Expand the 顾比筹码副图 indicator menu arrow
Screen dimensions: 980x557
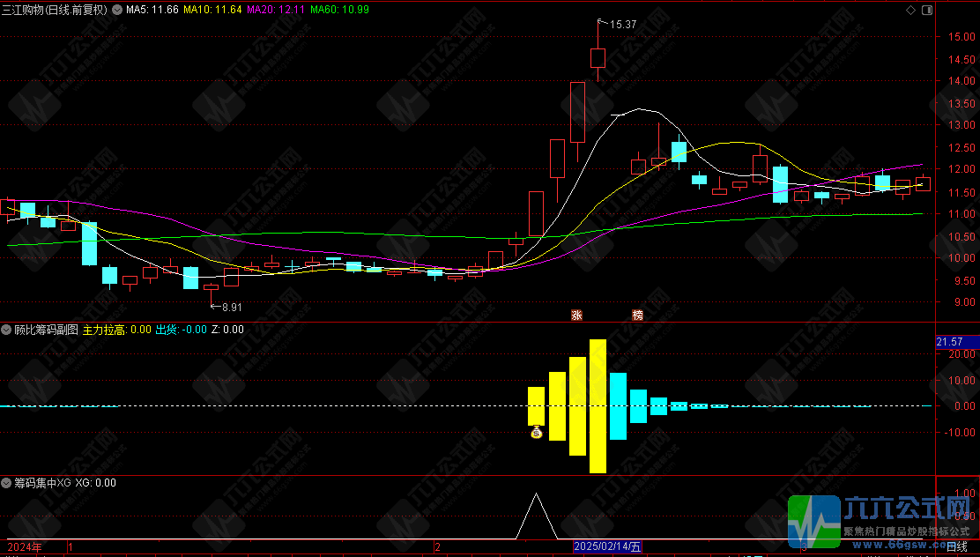coord(7,330)
